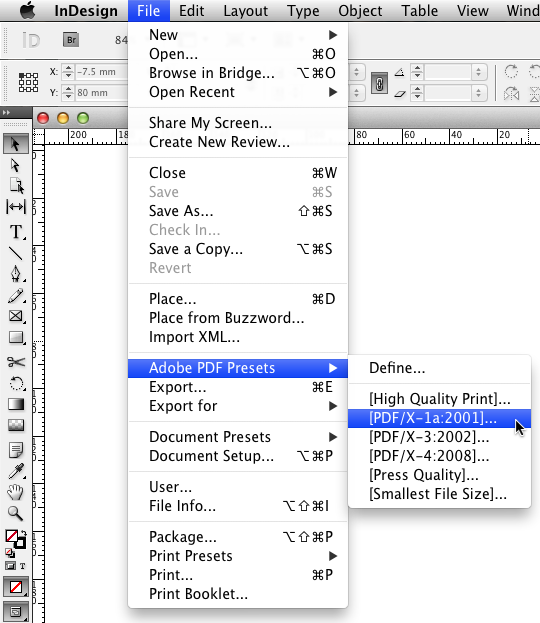540x623 pixels.
Task: Click the flip horizontal icon
Action: (511, 94)
